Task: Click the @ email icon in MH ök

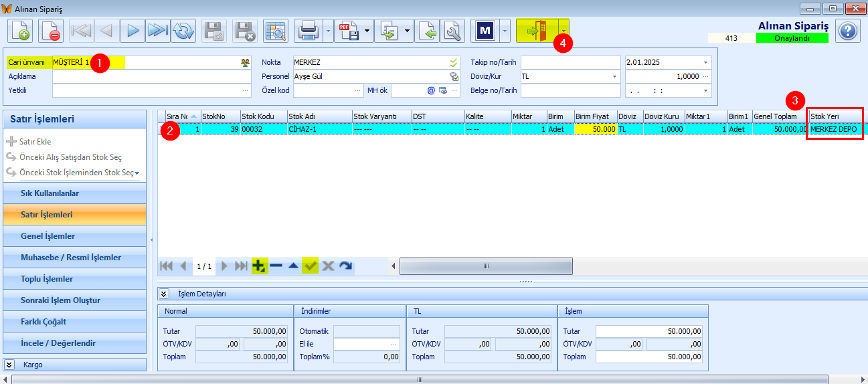Action: point(432,90)
